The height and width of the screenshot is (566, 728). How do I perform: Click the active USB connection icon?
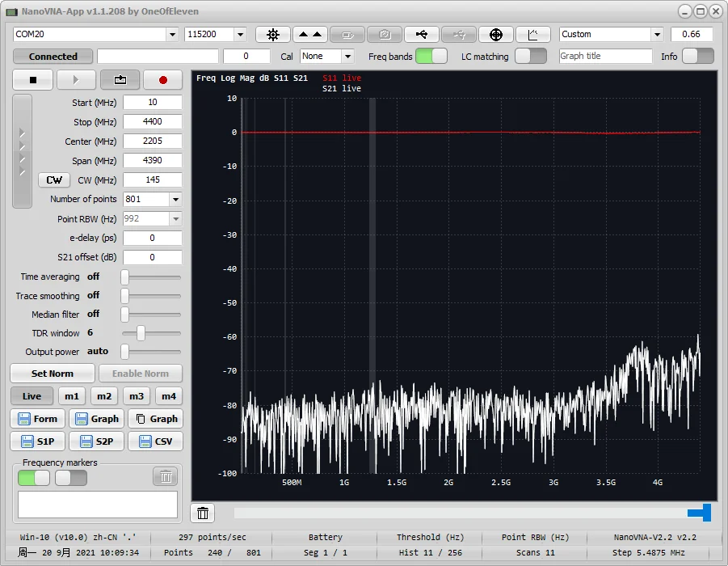coord(422,35)
